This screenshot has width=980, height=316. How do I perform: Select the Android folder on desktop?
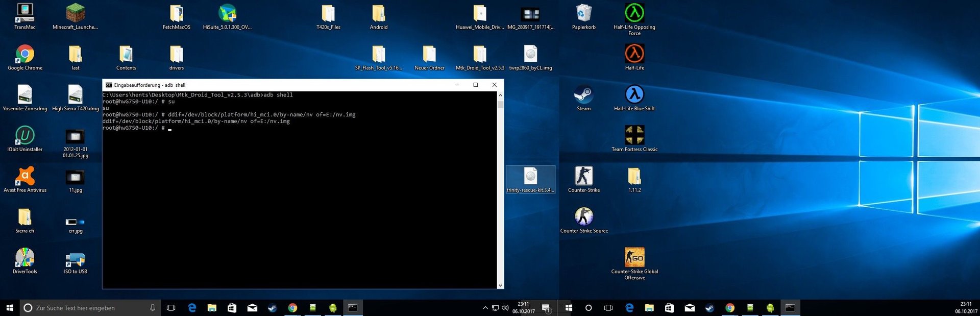coord(379,13)
